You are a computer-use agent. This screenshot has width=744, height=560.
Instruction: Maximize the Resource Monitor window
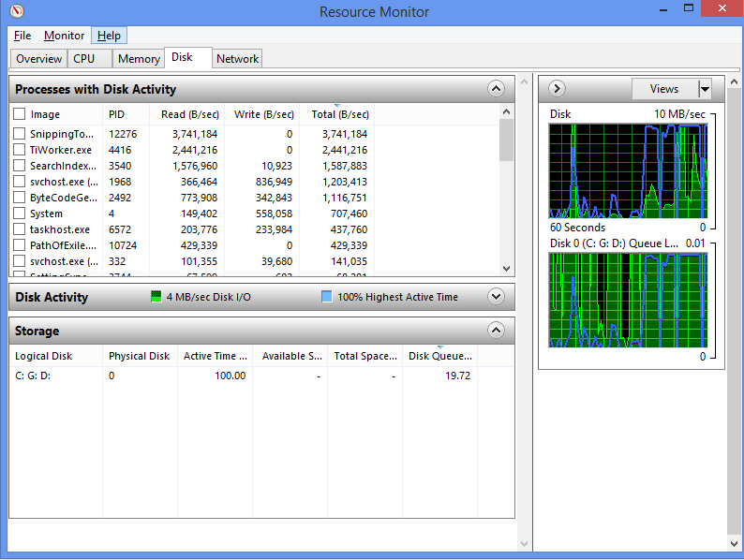688,9
